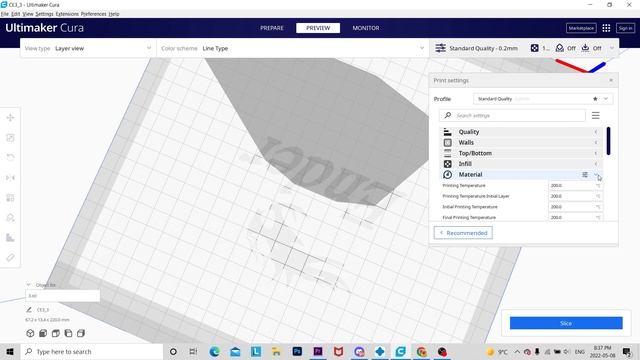Open the Marketplace
640x360 pixels.
pyautogui.click(x=581, y=28)
